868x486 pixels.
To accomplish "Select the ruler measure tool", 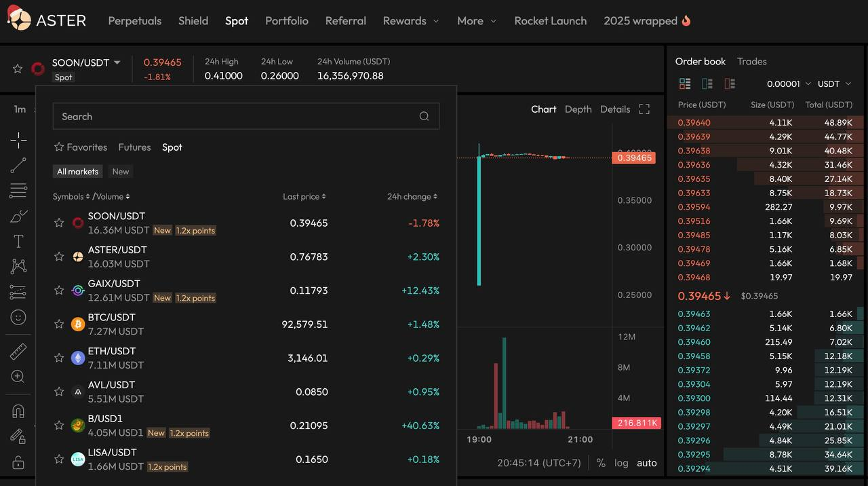I will click(x=18, y=351).
